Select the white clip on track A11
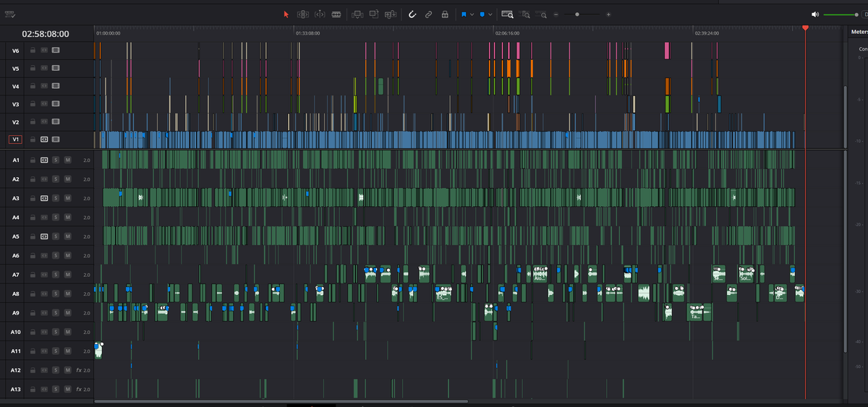868x407 pixels. (x=99, y=350)
